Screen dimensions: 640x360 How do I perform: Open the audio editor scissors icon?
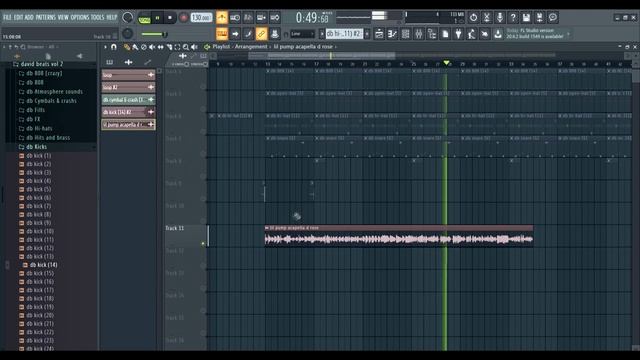click(487, 18)
